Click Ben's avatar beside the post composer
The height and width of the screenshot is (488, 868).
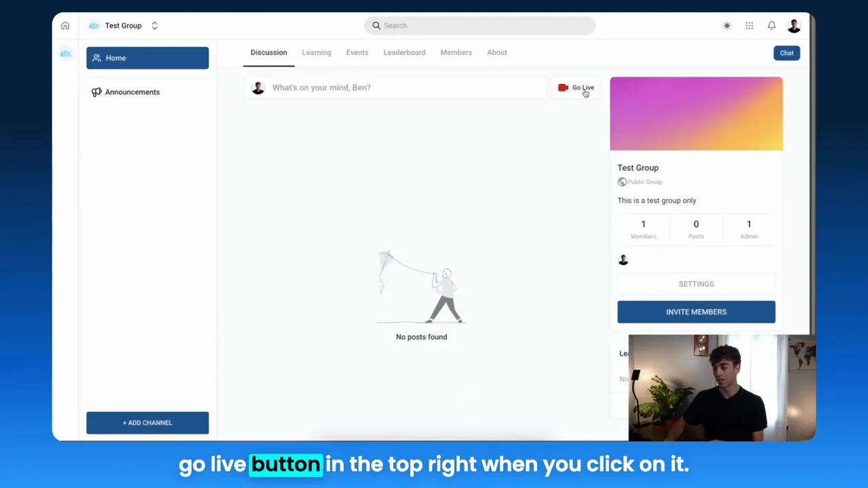258,87
